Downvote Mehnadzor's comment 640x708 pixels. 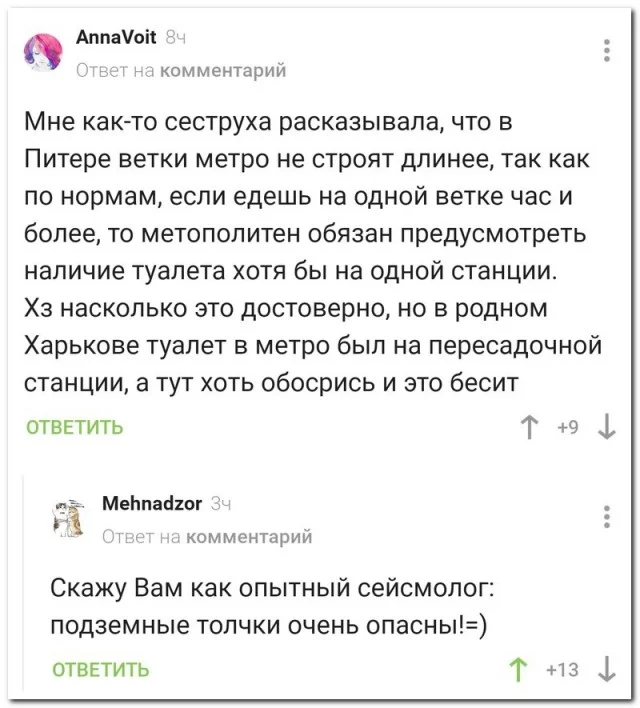(606, 669)
